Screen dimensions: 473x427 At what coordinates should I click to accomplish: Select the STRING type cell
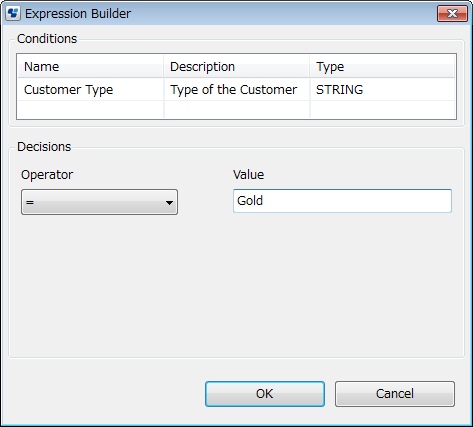click(382, 89)
